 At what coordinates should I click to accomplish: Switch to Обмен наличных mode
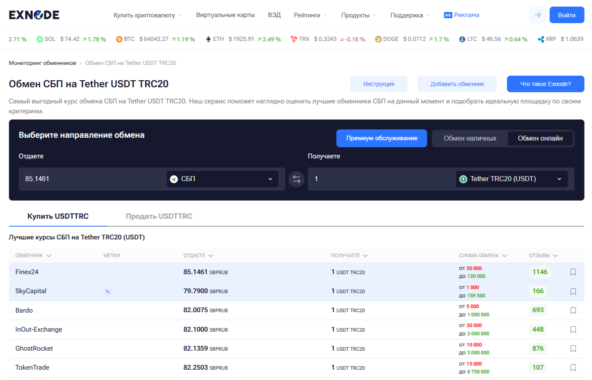point(470,138)
